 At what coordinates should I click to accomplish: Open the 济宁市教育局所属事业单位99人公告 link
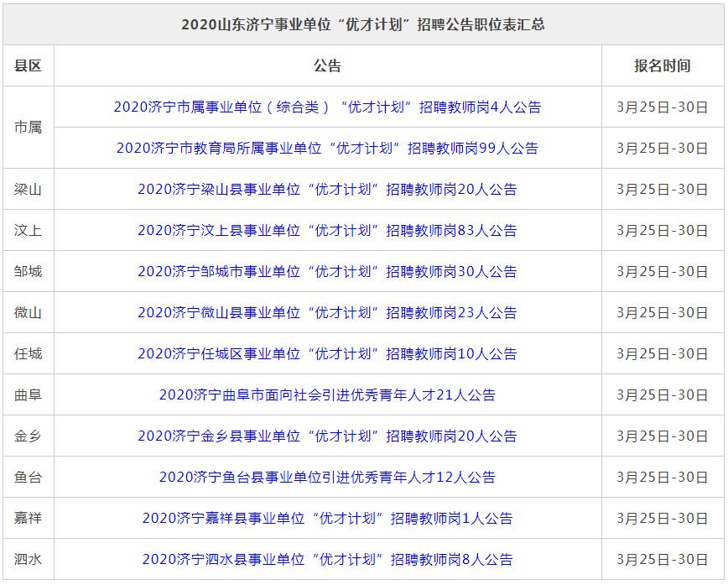[x=327, y=149]
